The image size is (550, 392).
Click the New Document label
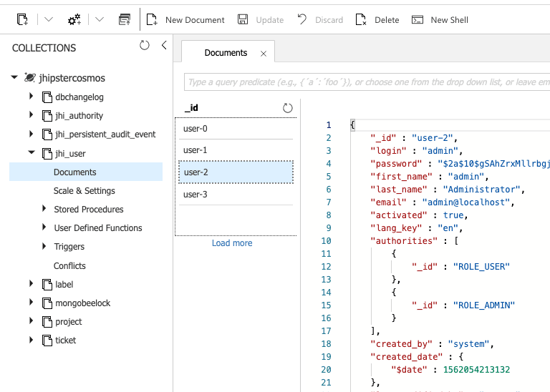(195, 20)
